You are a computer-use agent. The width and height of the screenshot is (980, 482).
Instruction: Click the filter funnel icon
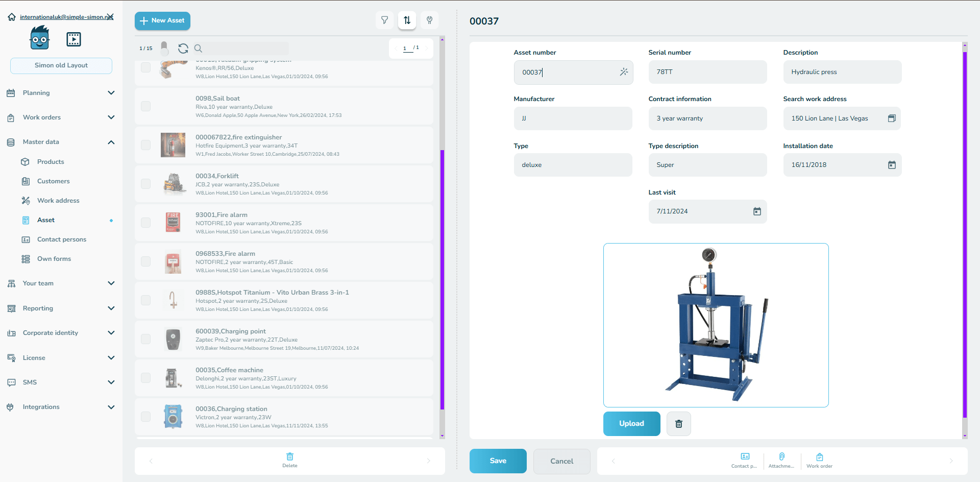pos(385,20)
